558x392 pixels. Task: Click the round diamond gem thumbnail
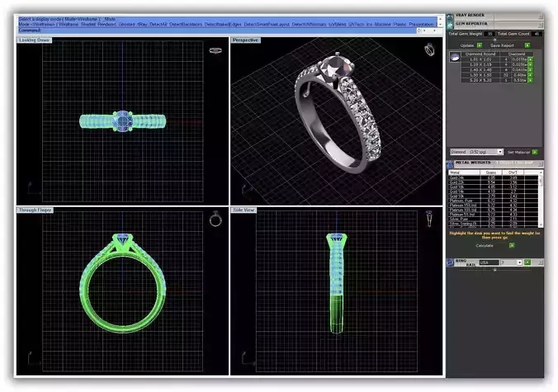tap(455, 57)
